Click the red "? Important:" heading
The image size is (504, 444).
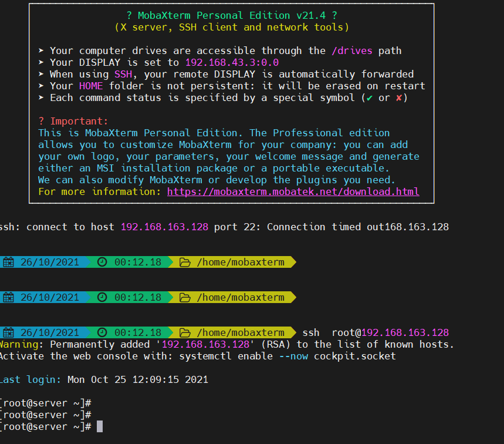click(73, 122)
